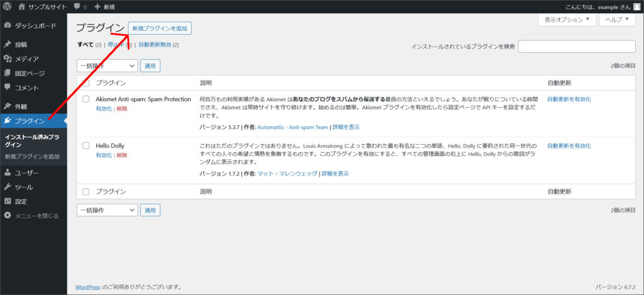Open the comments bubble icon in admin bar

click(x=77, y=6)
